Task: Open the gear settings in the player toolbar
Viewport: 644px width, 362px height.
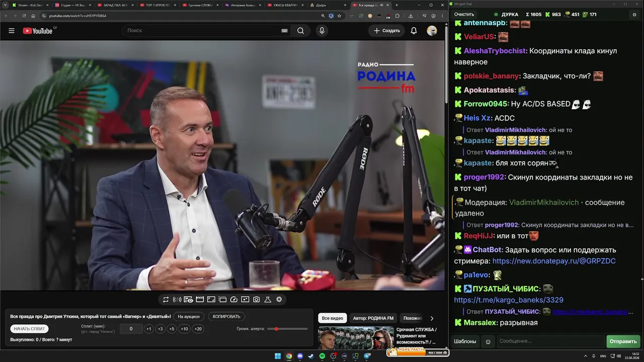Action: 279,300
